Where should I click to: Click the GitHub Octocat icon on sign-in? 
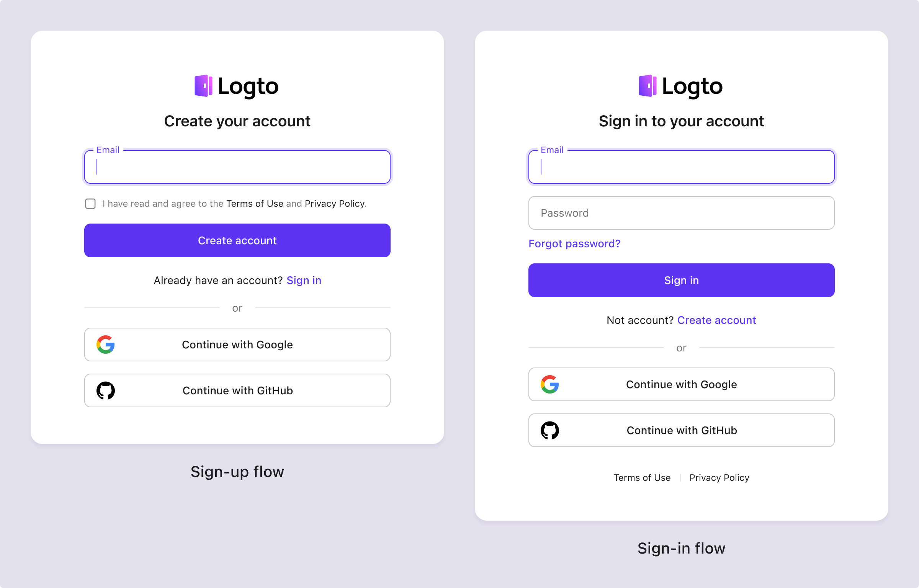click(549, 430)
